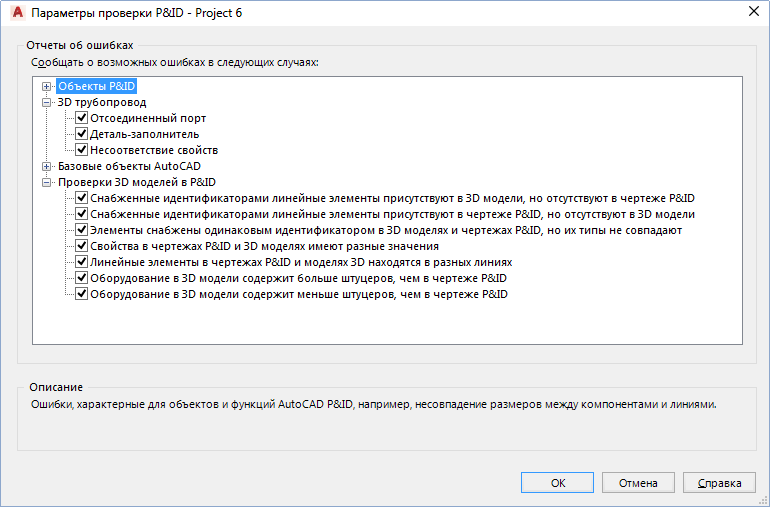Select the Объекты P&ID tree item
Screen dimensions: 770x507
pos(96,86)
